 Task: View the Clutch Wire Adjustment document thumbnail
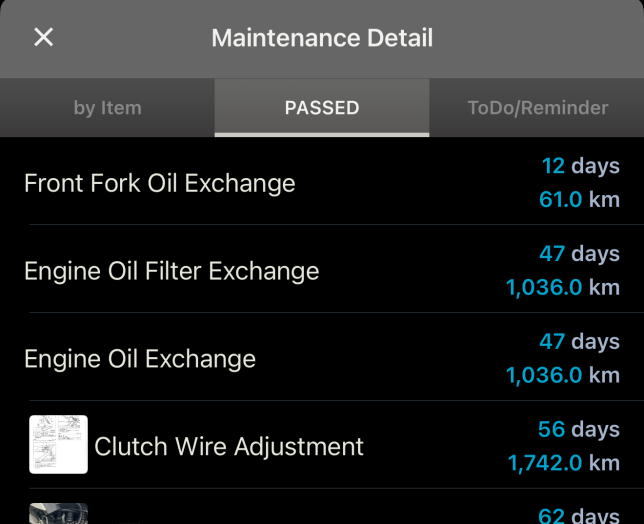[58, 444]
